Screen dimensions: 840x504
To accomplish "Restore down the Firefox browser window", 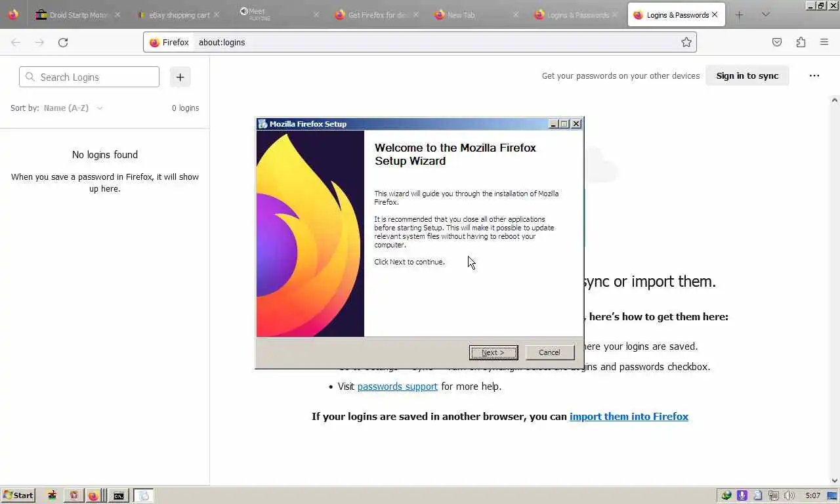I will click(x=820, y=5).
